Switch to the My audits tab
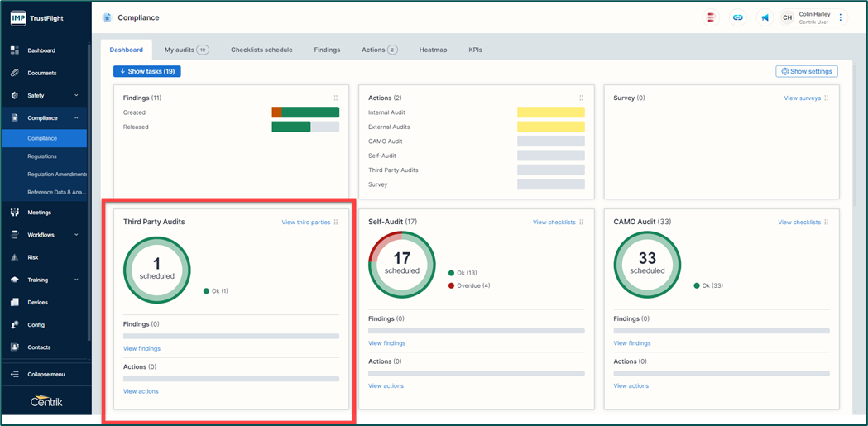 click(x=186, y=50)
